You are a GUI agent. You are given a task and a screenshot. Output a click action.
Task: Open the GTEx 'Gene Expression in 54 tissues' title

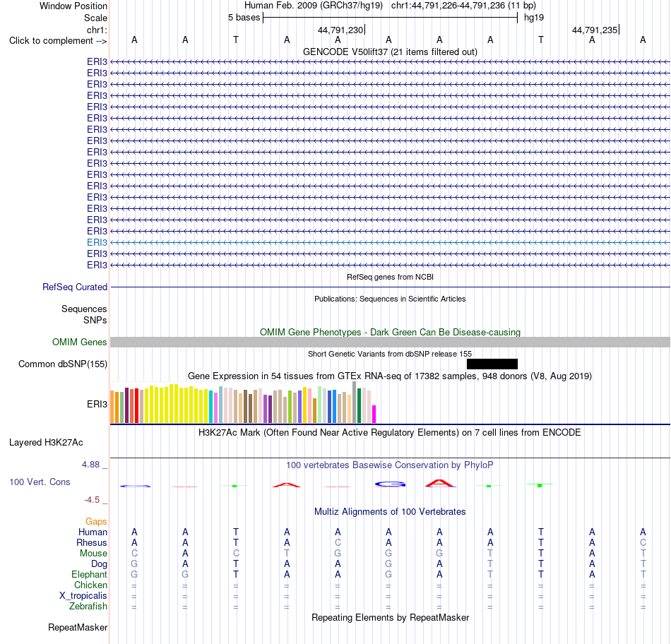390,376
